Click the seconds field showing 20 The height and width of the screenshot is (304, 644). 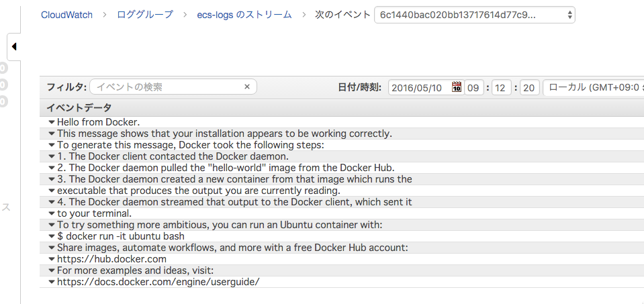point(529,87)
